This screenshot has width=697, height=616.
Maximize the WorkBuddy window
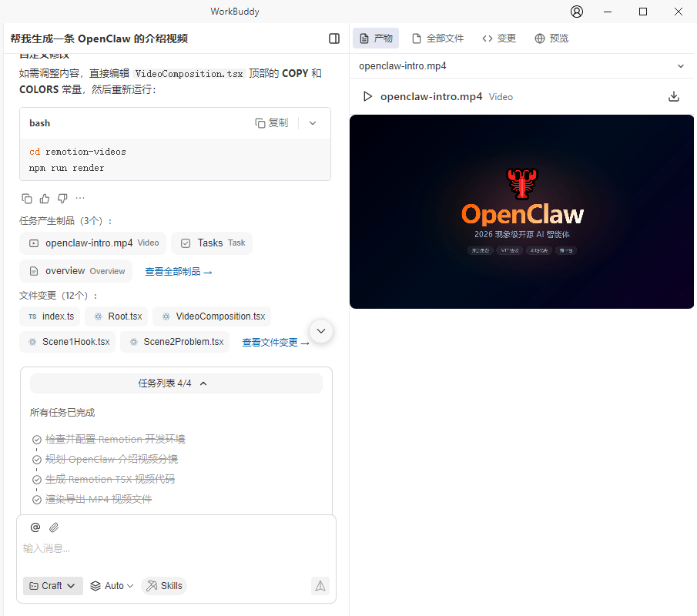[x=643, y=12]
